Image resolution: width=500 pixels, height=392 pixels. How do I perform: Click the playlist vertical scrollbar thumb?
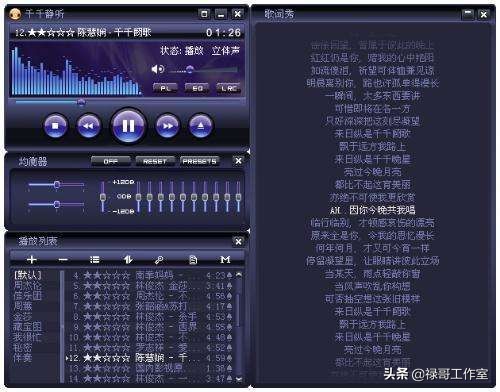[238, 310]
